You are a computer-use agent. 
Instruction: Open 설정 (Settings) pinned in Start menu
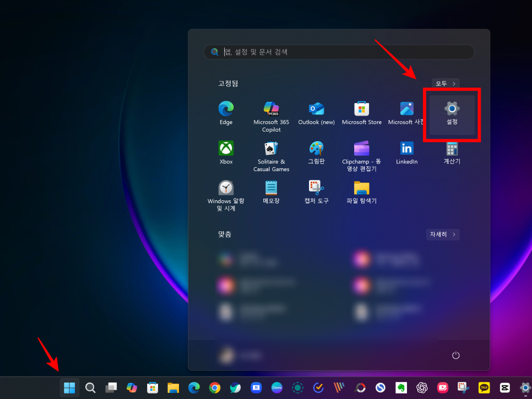[452, 114]
